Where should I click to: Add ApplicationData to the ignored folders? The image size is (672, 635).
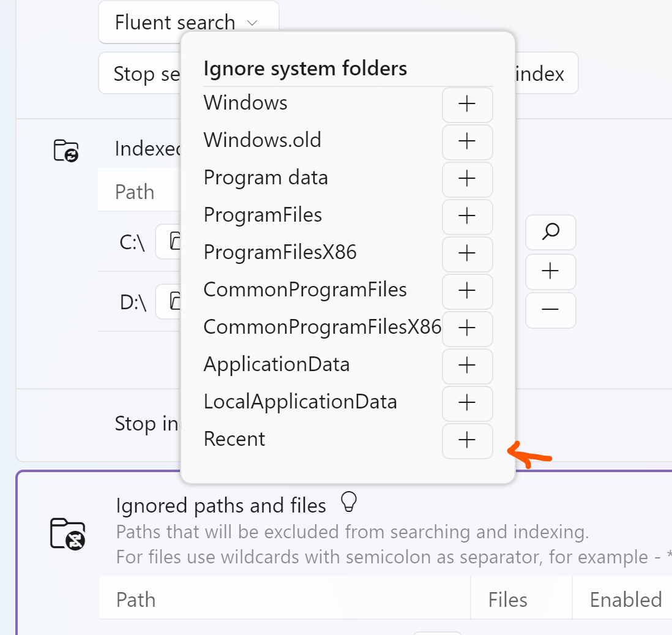tap(467, 366)
